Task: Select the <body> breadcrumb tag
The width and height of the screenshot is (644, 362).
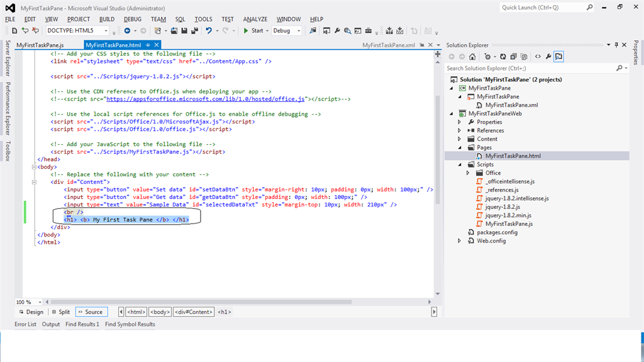Action: click(x=160, y=312)
